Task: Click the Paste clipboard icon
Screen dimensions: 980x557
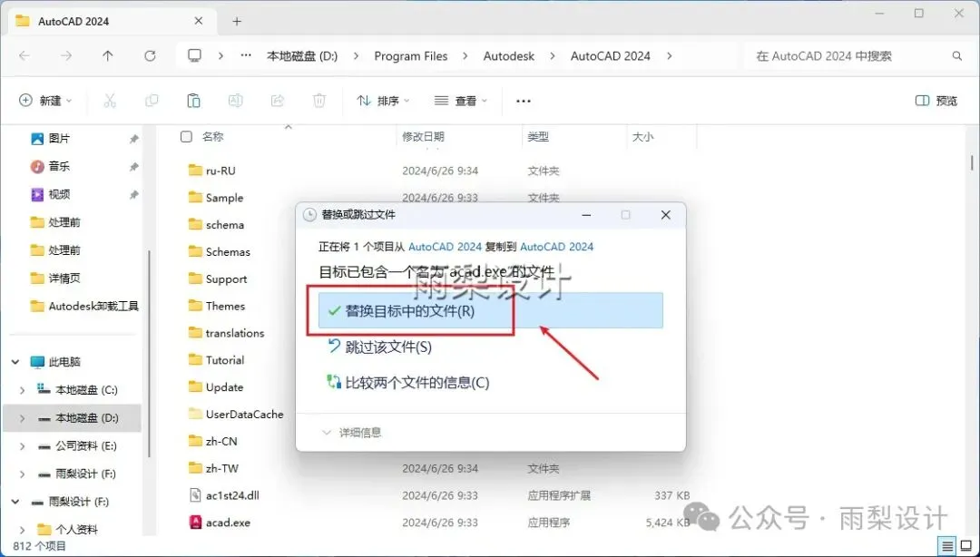Action: [193, 101]
